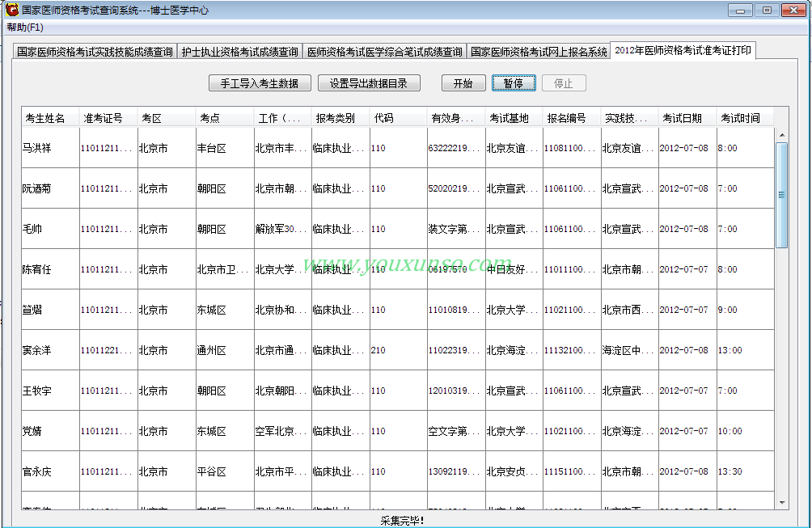Click 代码 column header

pos(399,118)
